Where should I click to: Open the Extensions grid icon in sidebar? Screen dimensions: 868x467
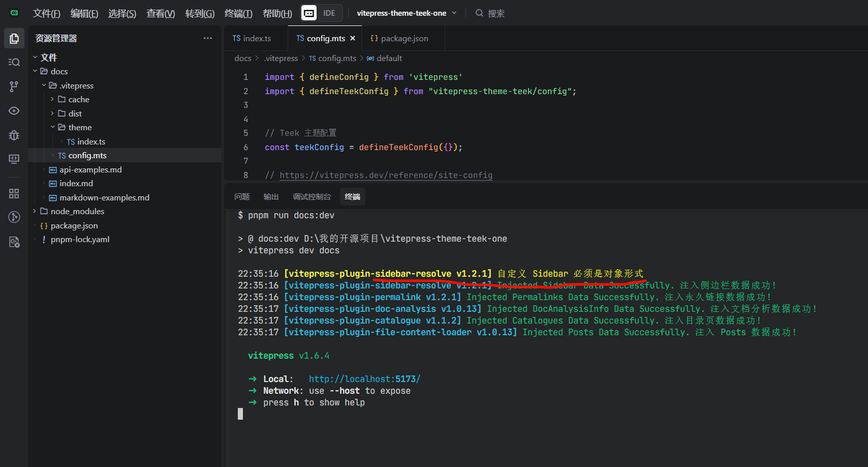click(x=14, y=193)
